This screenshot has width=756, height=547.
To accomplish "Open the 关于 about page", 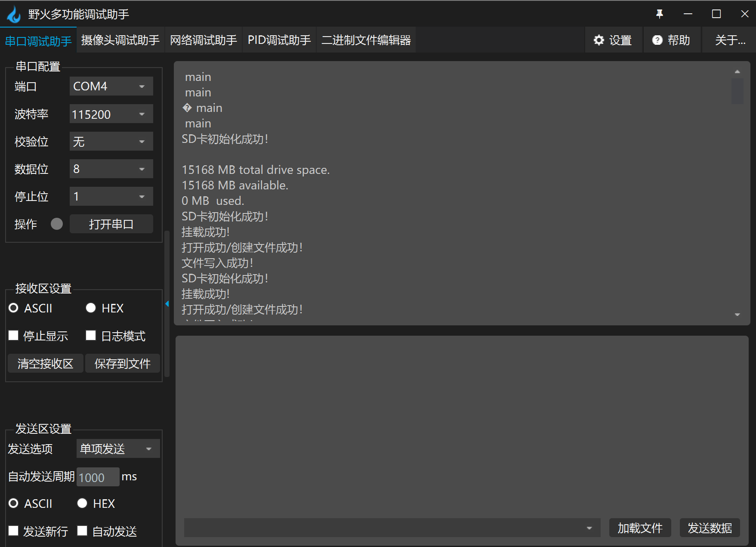I will pos(729,40).
